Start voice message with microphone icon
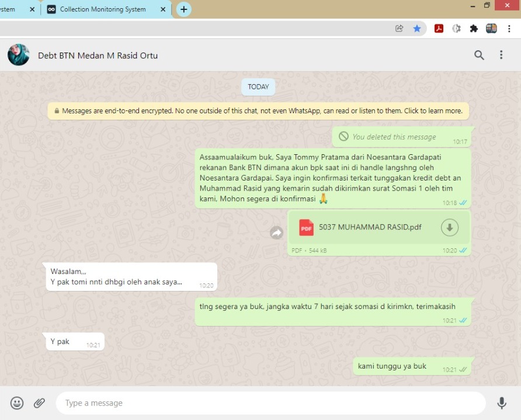The image size is (521, 420). (501, 402)
